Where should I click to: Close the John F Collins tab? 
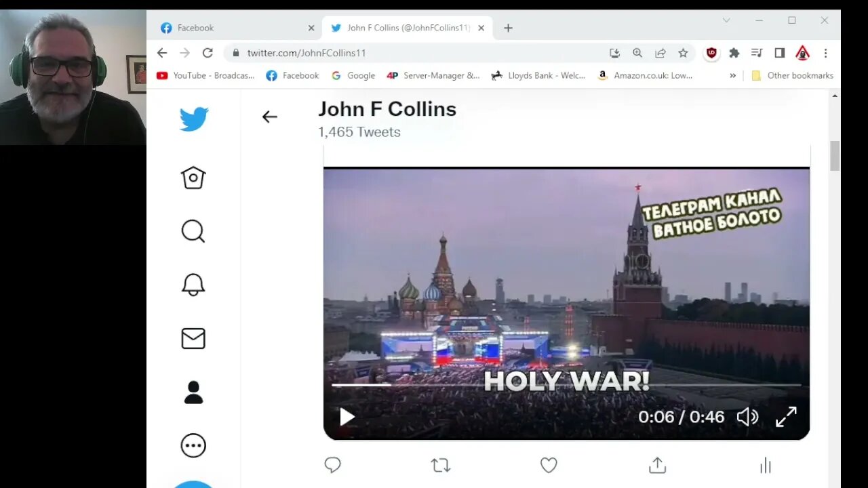point(481,28)
